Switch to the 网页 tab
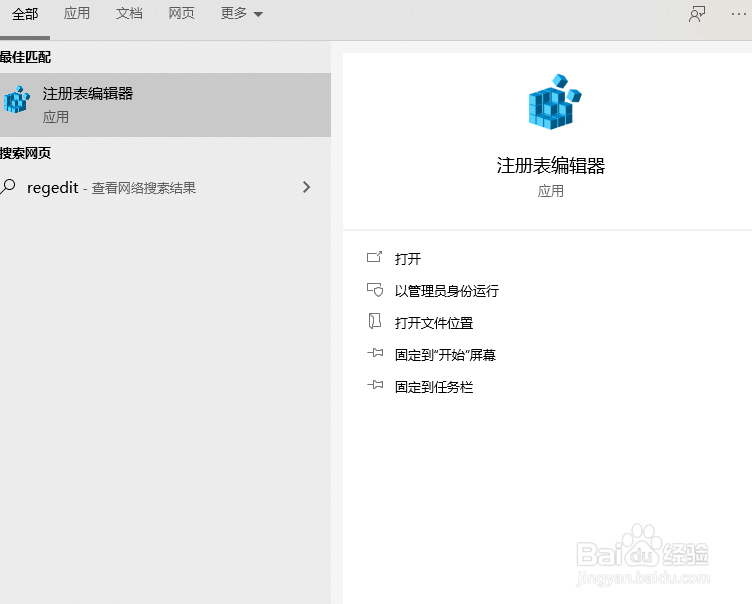The width and height of the screenshot is (752, 604). 181,13
